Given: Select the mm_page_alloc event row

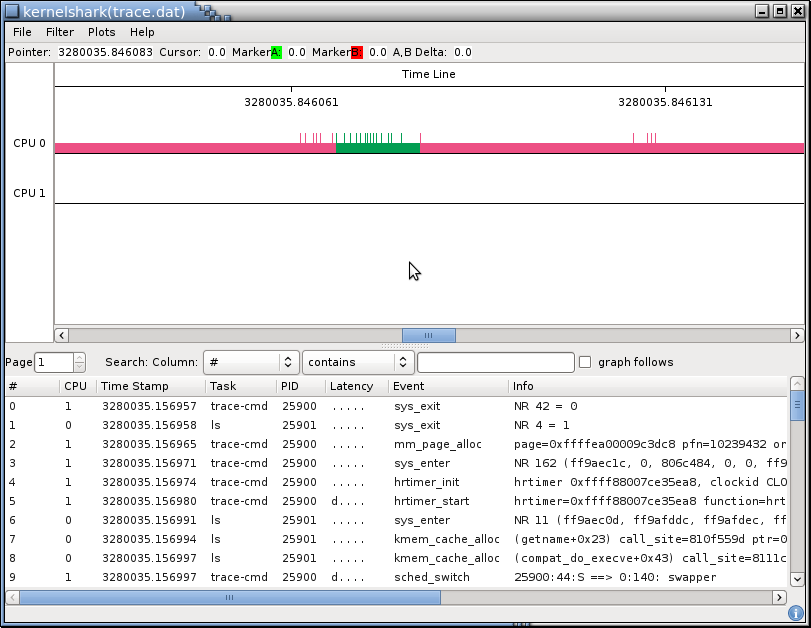Looking at the screenshot, I should pos(397,444).
